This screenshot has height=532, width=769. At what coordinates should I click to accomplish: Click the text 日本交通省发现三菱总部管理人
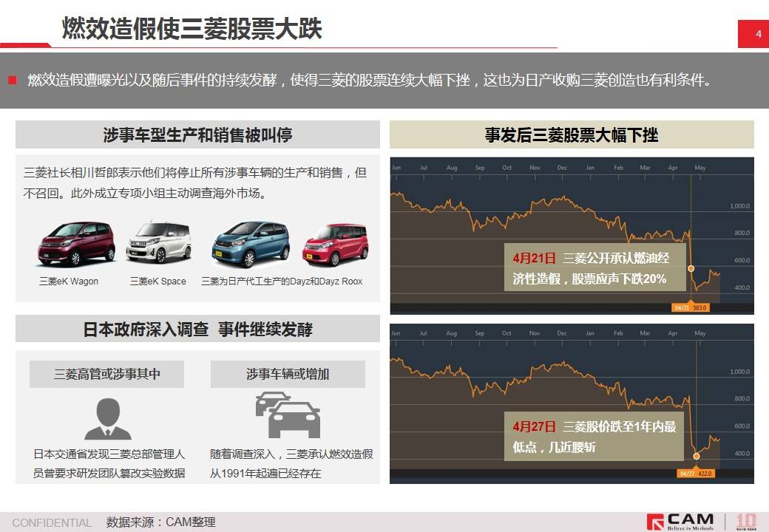point(109,454)
